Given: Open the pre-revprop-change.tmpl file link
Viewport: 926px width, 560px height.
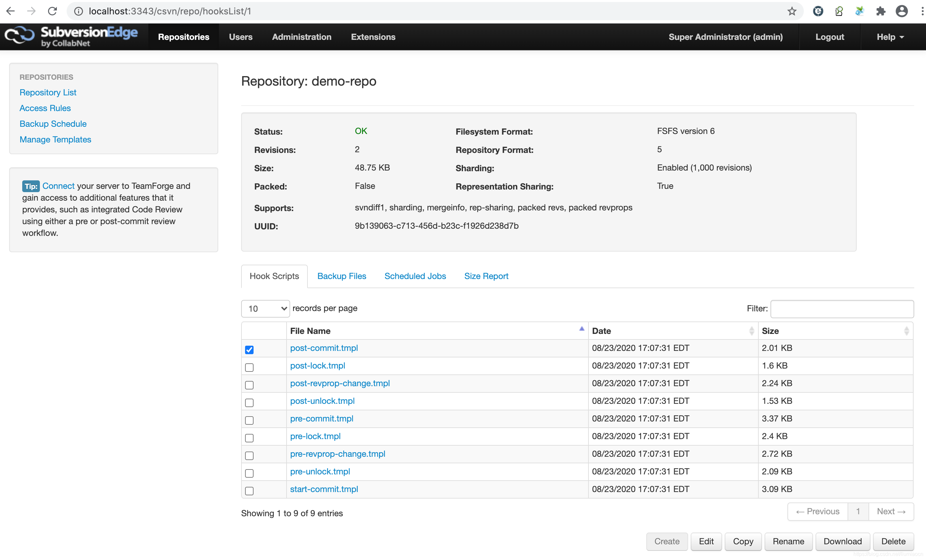Looking at the screenshot, I should pos(338,453).
